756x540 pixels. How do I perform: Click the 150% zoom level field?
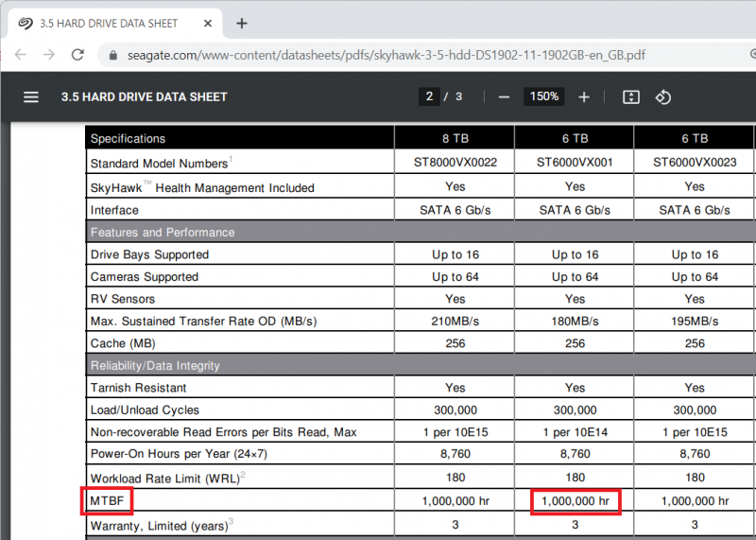coord(543,96)
